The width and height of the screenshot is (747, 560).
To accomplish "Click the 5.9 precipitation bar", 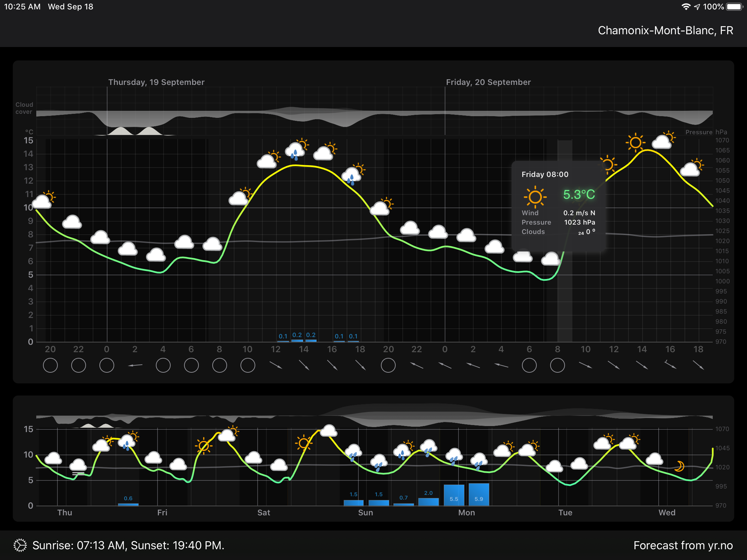I will click(x=479, y=495).
